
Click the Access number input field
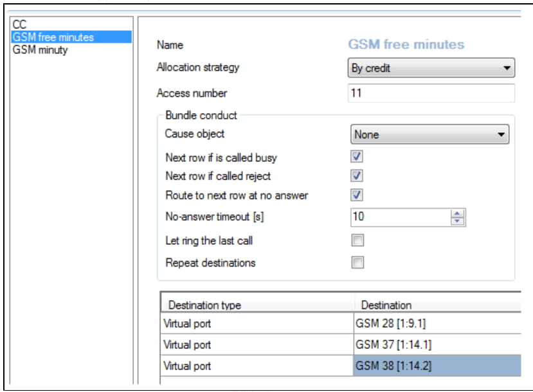[x=431, y=93]
